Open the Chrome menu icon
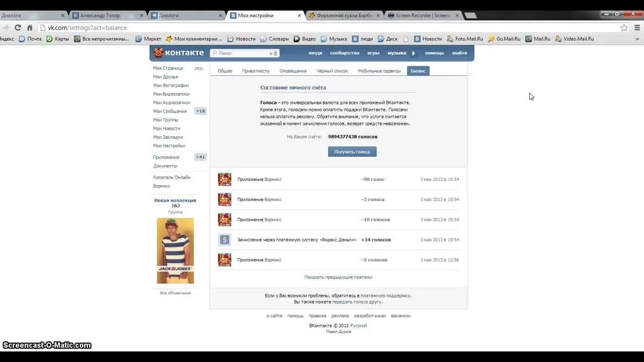Viewport: 644px width, 362px height. coord(637,28)
